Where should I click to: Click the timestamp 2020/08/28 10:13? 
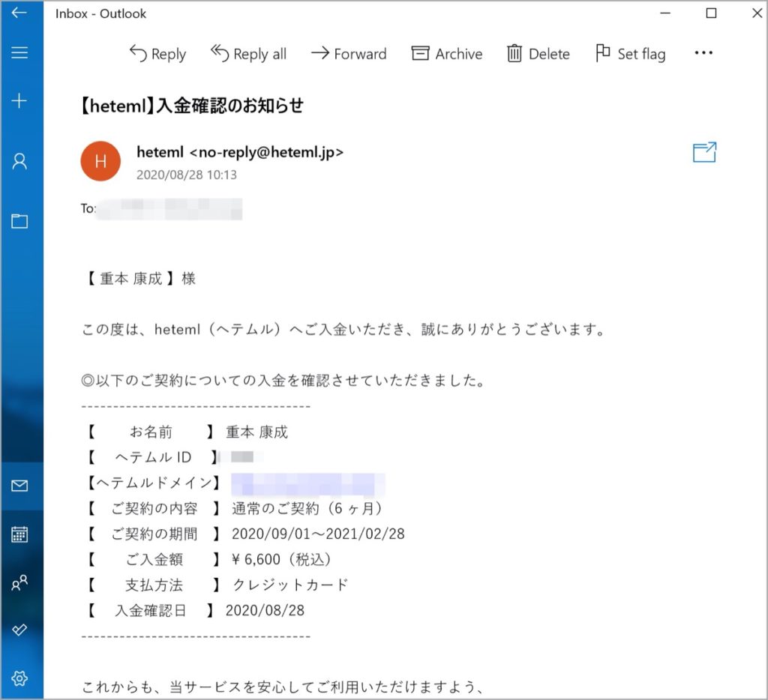[187, 175]
